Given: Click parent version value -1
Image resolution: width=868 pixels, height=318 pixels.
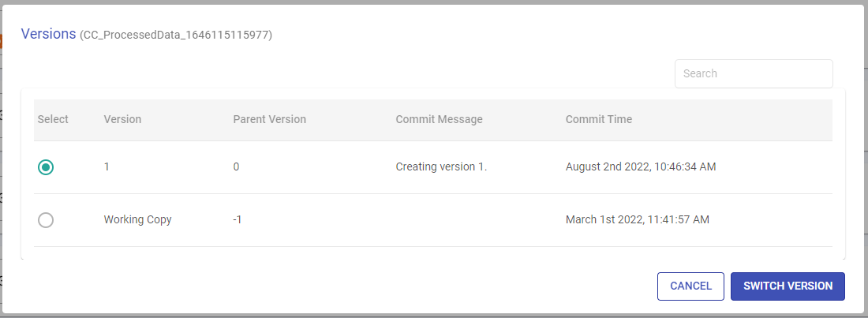Looking at the screenshot, I should point(238,219).
